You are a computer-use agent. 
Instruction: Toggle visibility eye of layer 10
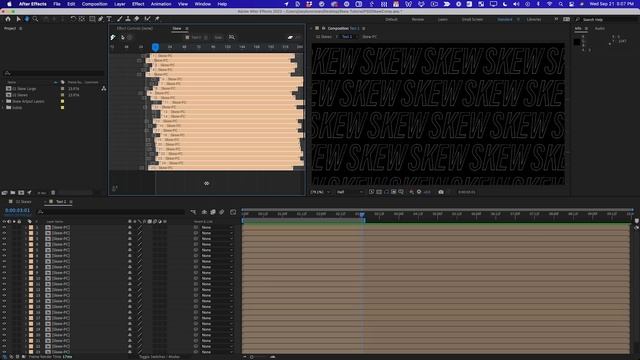[4, 278]
